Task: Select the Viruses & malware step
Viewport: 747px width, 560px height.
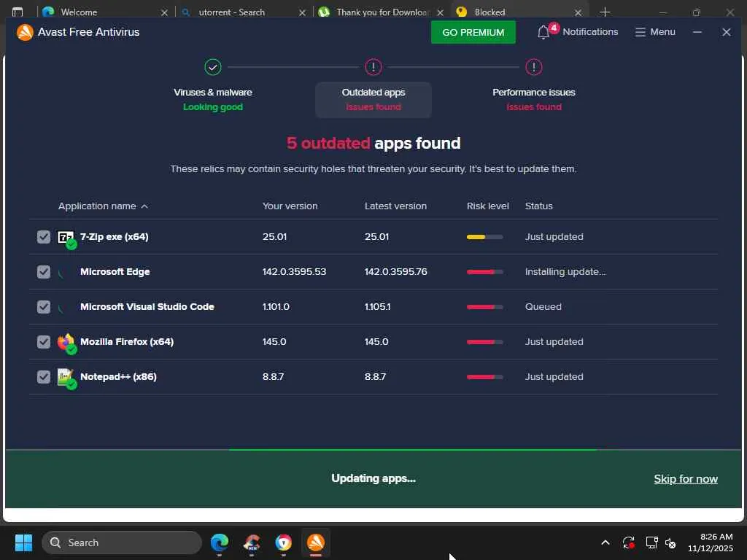Action: point(213,99)
